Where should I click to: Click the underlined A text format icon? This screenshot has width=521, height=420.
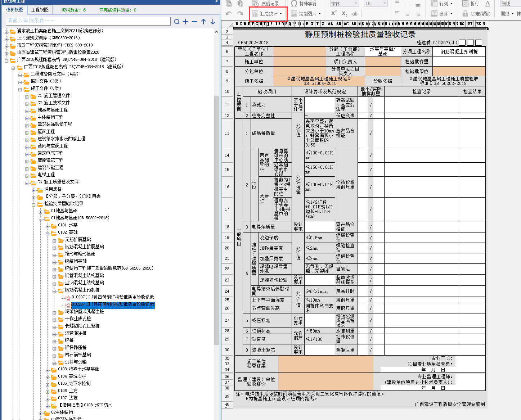tap(488, 4)
